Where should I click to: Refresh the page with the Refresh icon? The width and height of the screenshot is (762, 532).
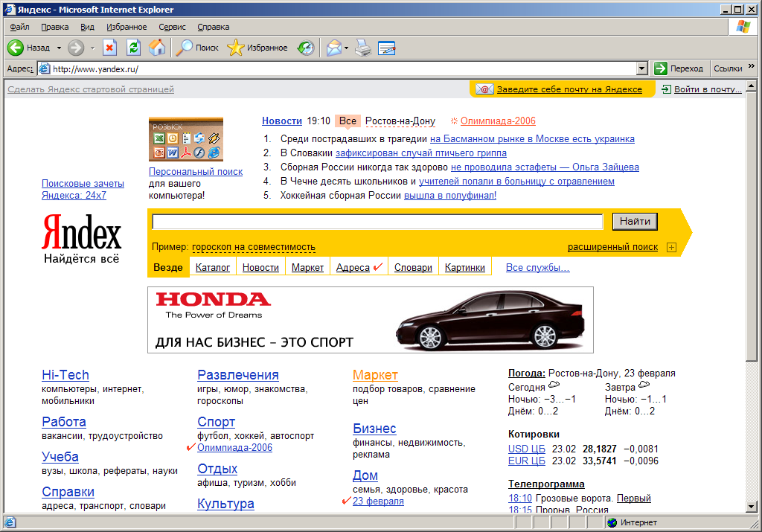(x=134, y=48)
